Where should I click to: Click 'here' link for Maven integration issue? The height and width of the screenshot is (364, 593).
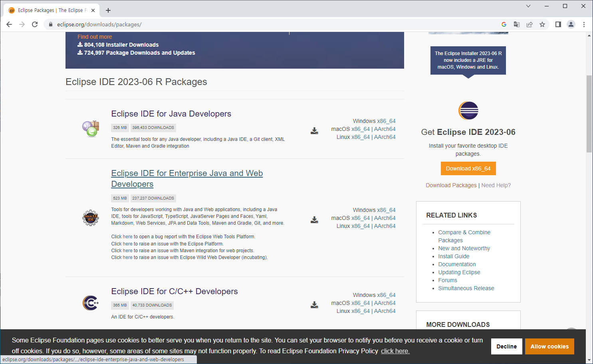click(128, 251)
